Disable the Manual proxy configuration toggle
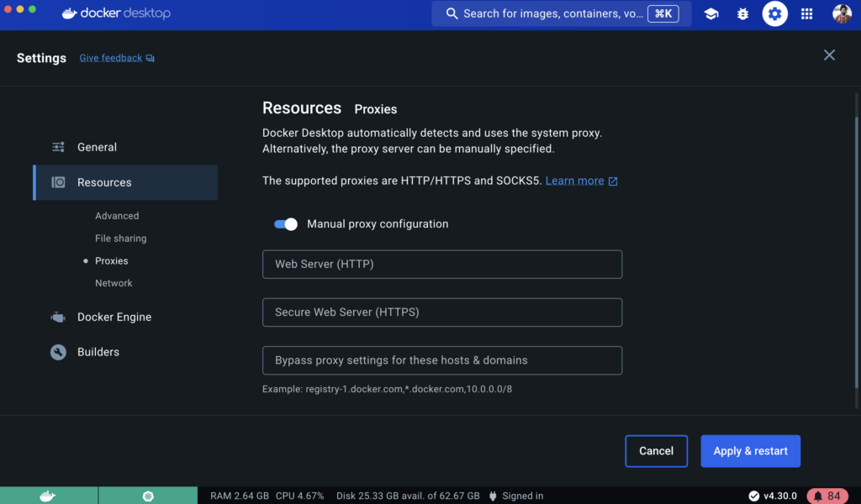This screenshot has width=861, height=504. [x=286, y=224]
